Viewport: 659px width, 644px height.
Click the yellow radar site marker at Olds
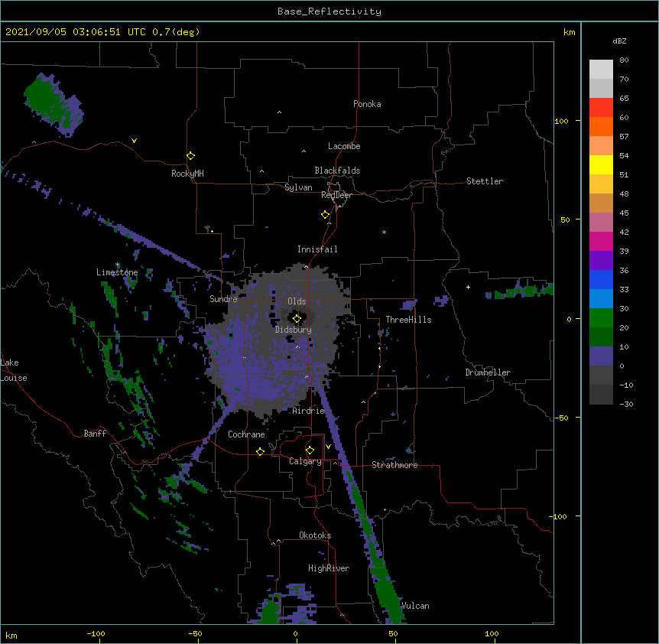297,319
